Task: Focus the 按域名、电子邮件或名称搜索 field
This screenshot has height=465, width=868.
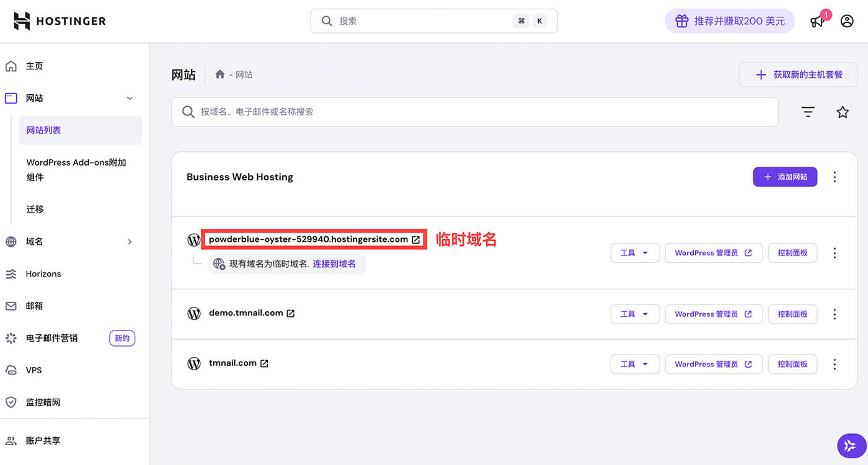Action: click(x=474, y=112)
